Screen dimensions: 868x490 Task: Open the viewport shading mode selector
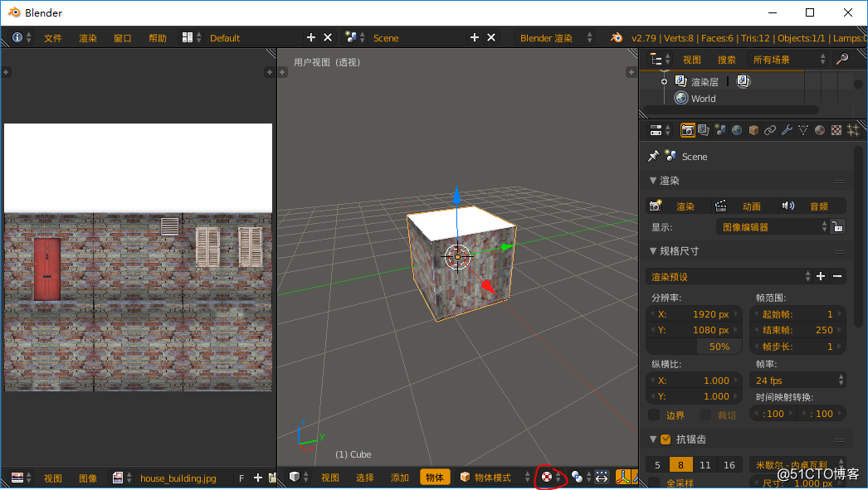(x=551, y=478)
